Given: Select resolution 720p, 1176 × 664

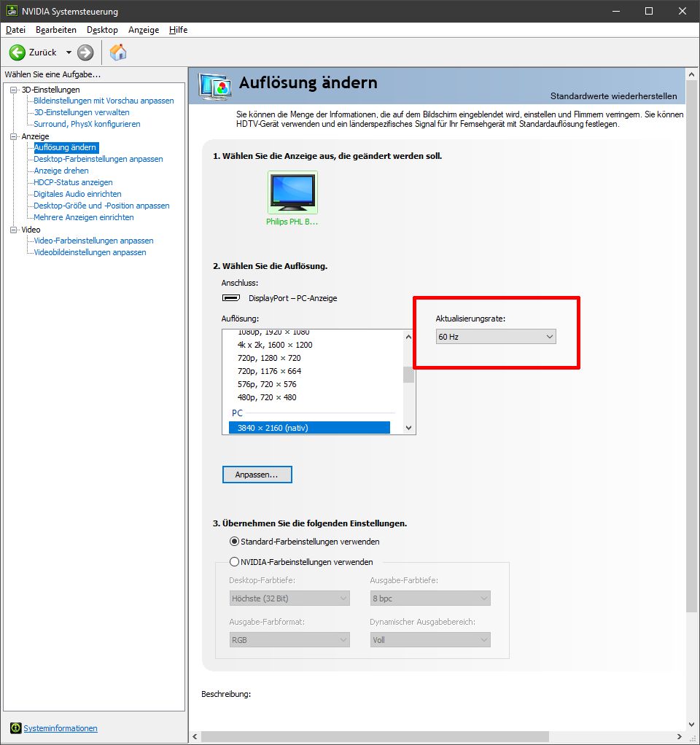Looking at the screenshot, I should [x=270, y=371].
